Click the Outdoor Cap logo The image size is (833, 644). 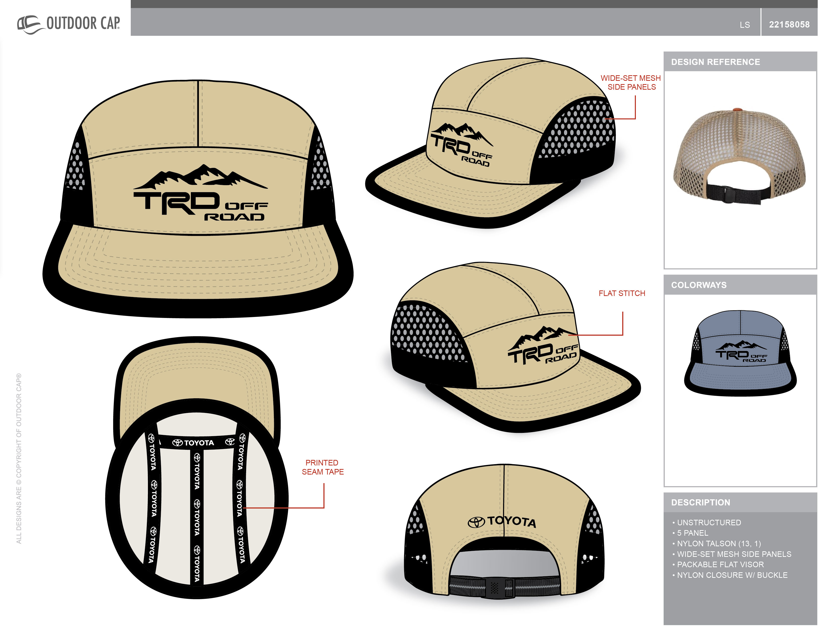tap(69, 24)
